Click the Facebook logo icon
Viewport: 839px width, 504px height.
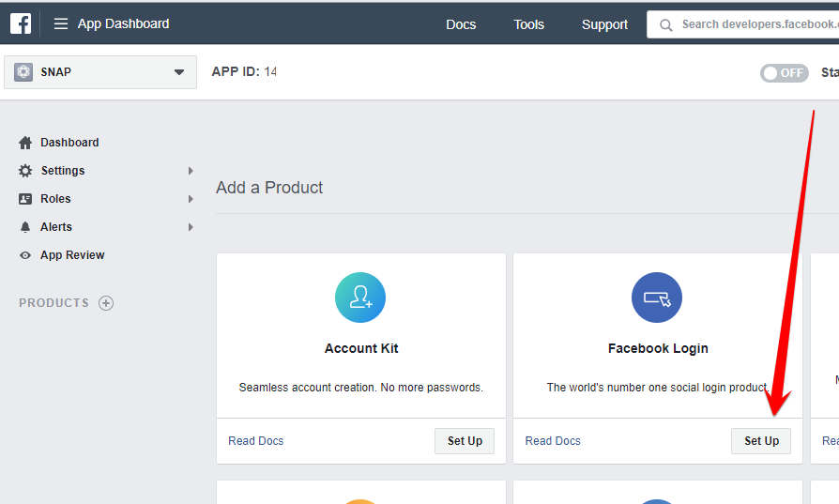point(21,23)
